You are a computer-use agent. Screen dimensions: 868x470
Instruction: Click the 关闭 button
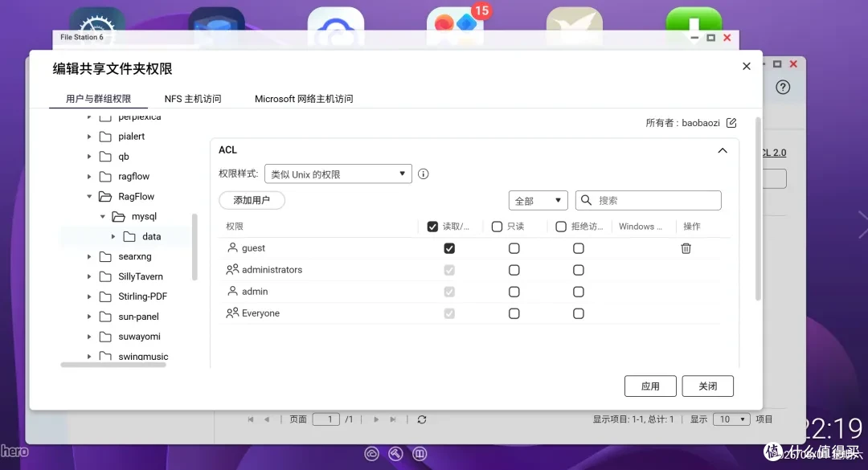click(x=708, y=386)
